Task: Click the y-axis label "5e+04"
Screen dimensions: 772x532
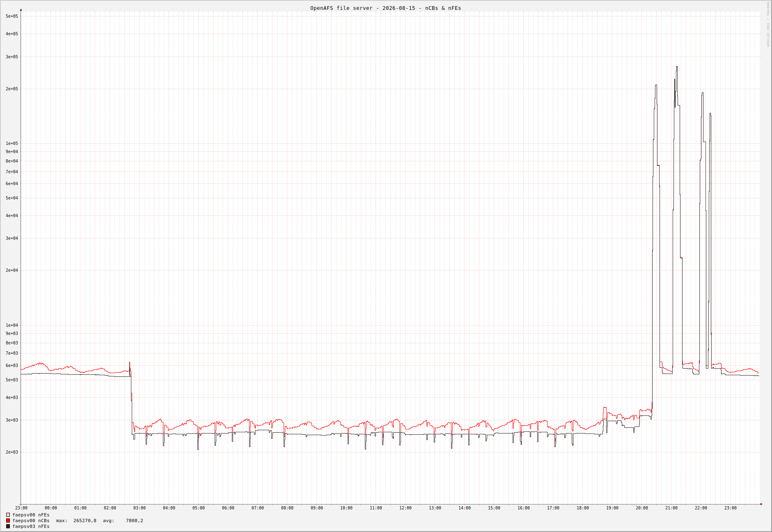Action: pyautogui.click(x=12, y=198)
